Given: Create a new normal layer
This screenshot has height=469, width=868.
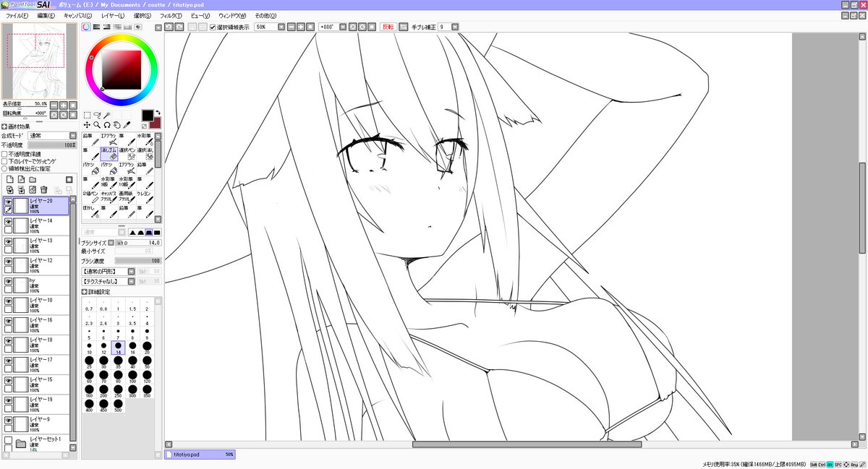Looking at the screenshot, I should point(9,179).
